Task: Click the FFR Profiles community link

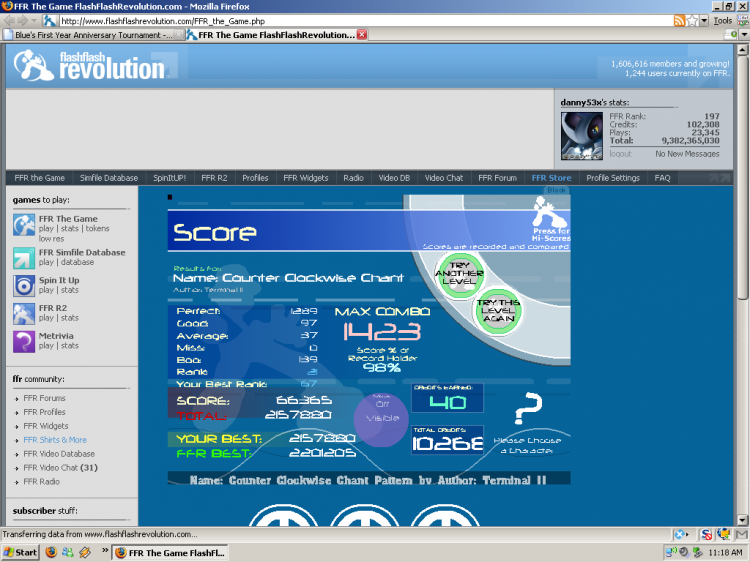Action: tap(44, 412)
